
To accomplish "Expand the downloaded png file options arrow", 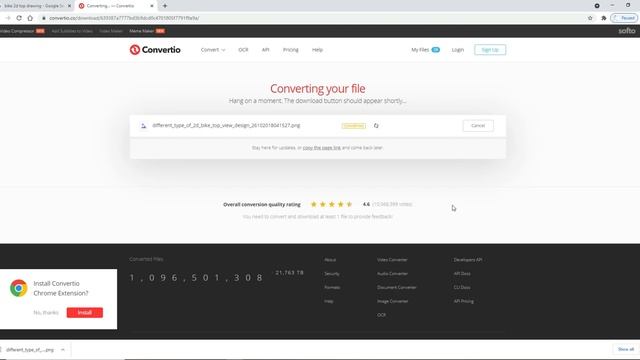I will 63,350.
